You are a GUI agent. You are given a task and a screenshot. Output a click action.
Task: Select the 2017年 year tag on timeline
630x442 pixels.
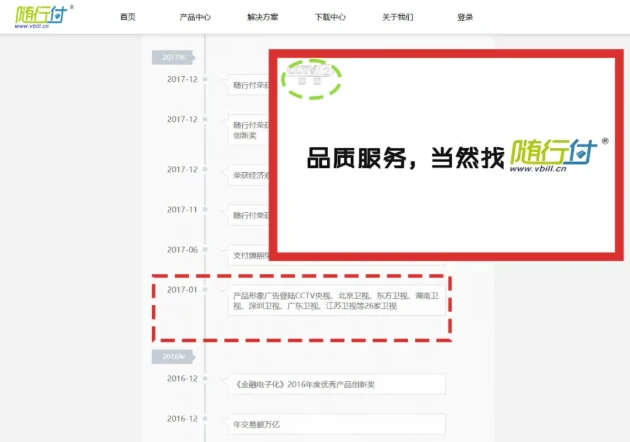(x=174, y=57)
